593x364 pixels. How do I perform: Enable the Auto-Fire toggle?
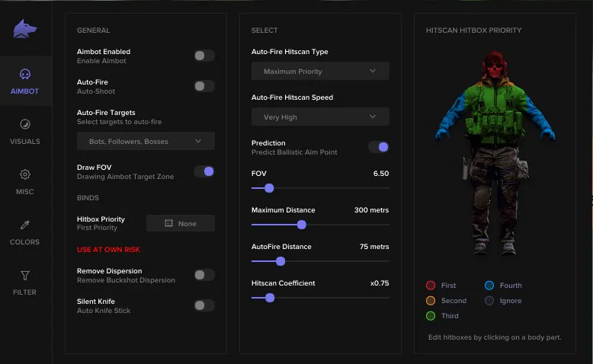point(204,86)
